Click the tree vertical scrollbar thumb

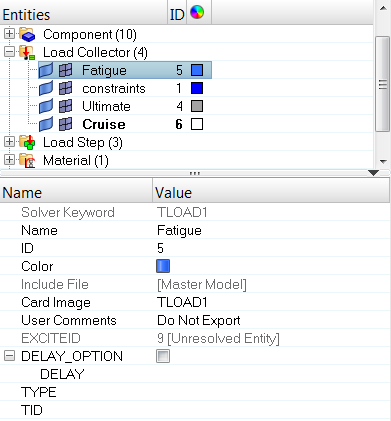coord(383,84)
